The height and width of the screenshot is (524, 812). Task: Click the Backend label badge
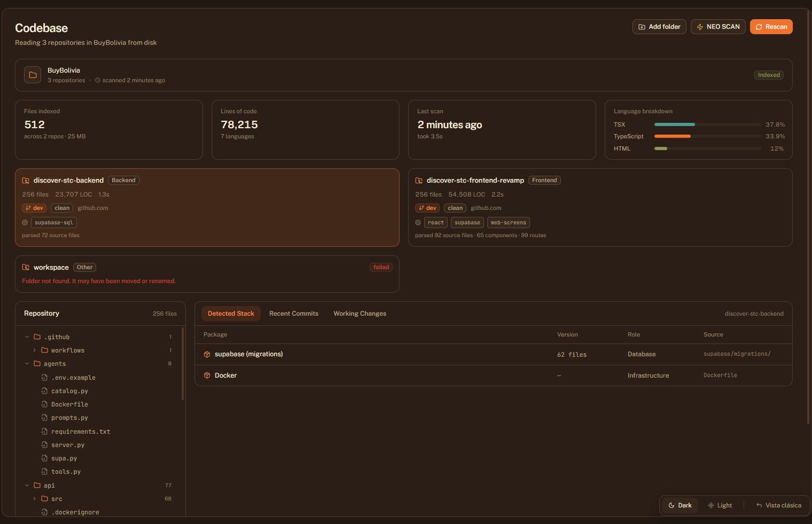coord(123,181)
